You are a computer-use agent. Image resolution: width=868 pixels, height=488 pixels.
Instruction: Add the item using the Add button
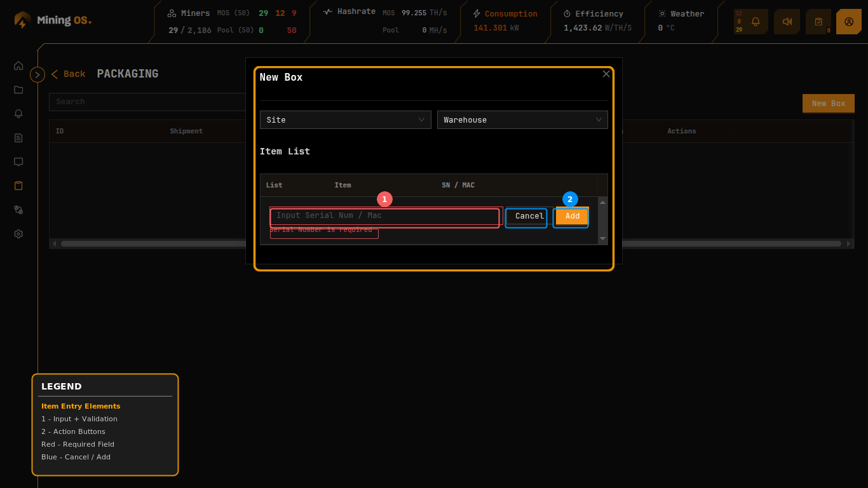(571, 217)
